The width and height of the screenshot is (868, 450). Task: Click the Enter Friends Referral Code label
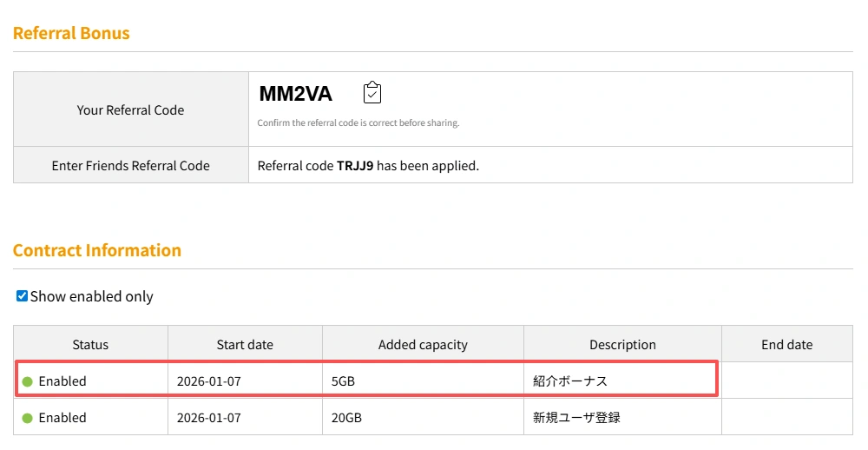(130, 165)
